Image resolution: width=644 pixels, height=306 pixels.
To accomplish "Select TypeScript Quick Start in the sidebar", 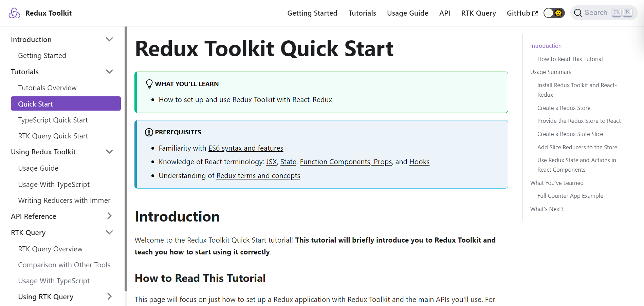I will pyautogui.click(x=53, y=120).
